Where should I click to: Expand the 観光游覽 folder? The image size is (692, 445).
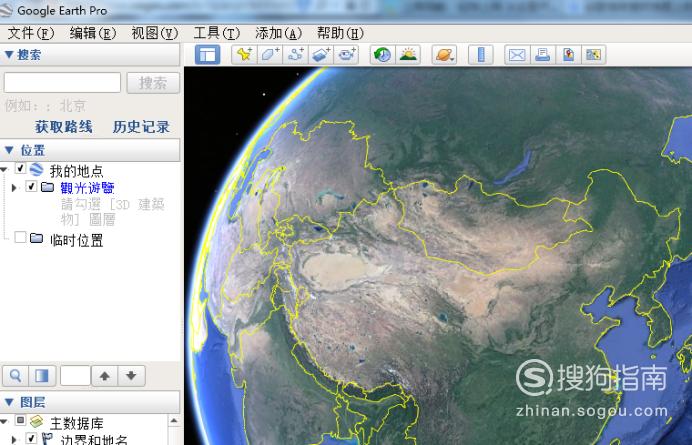coord(14,188)
